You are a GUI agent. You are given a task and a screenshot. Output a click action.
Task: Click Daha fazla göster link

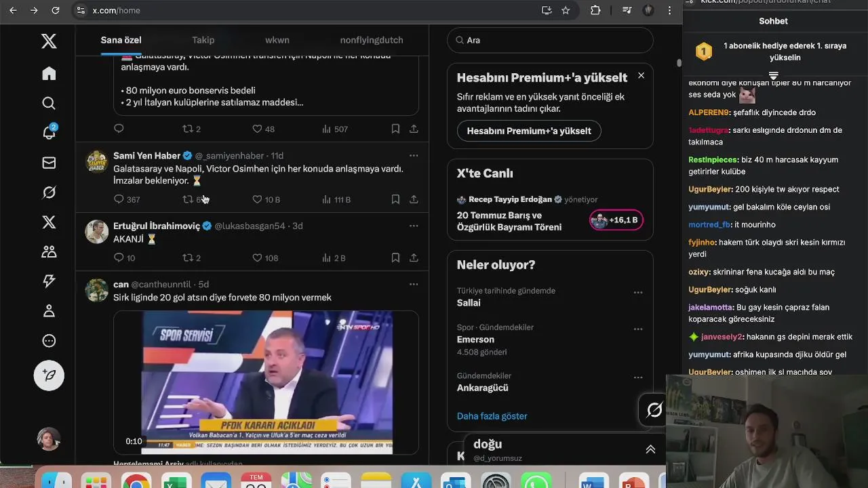(x=492, y=416)
